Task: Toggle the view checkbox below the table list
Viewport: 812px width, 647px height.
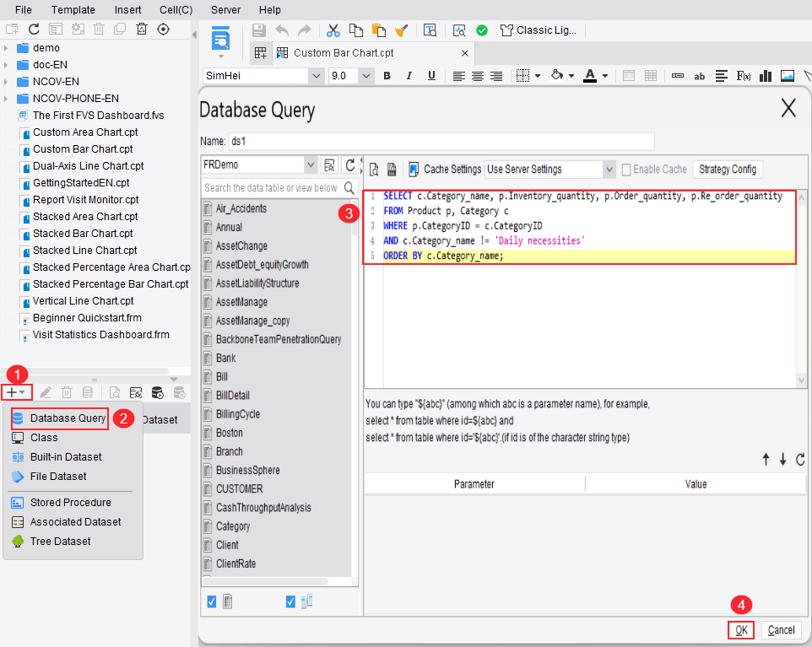Action: point(290,601)
